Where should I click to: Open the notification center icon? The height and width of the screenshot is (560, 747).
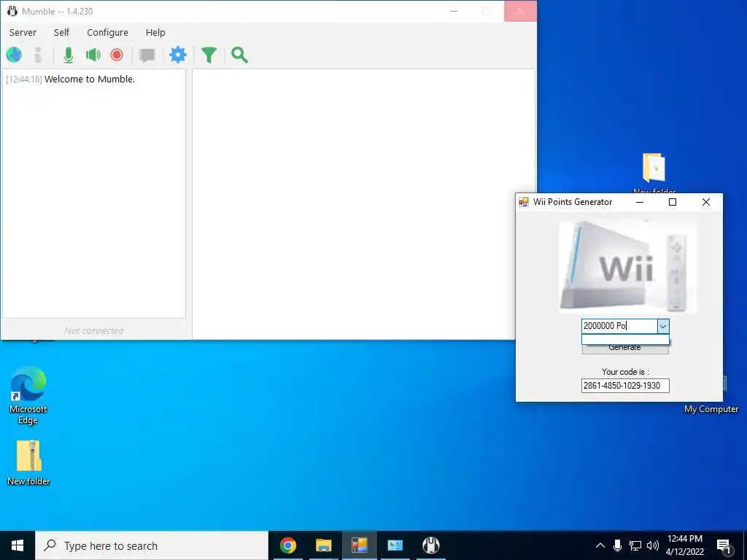click(724, 547)
